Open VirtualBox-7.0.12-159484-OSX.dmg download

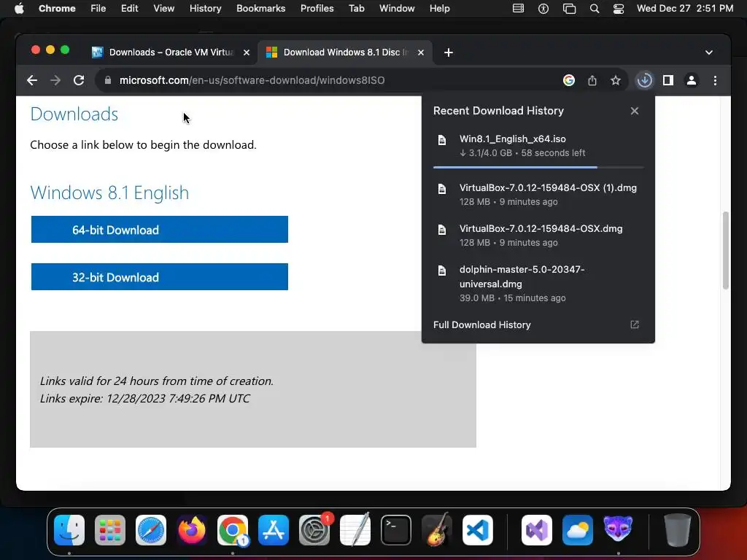(538, 236)
